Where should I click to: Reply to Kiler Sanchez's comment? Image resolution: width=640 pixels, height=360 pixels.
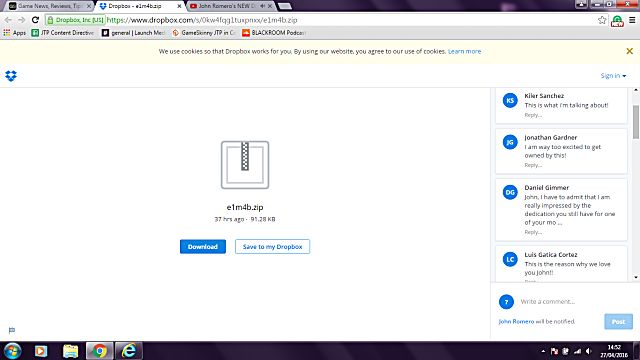[533, 115]
